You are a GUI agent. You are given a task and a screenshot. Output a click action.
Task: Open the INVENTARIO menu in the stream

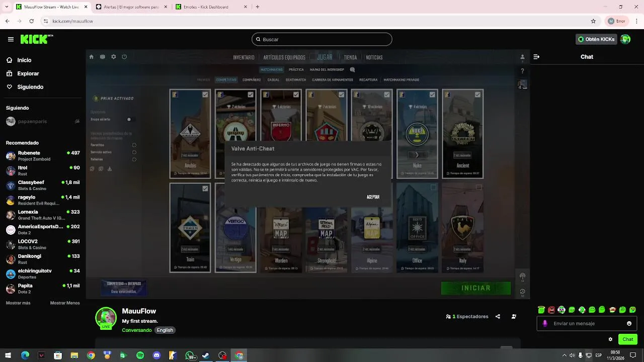click(x=244, y=57)
